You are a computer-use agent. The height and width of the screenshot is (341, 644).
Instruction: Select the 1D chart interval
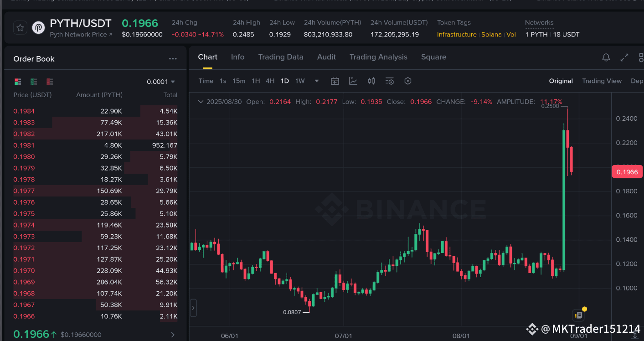tap(285, 81)
